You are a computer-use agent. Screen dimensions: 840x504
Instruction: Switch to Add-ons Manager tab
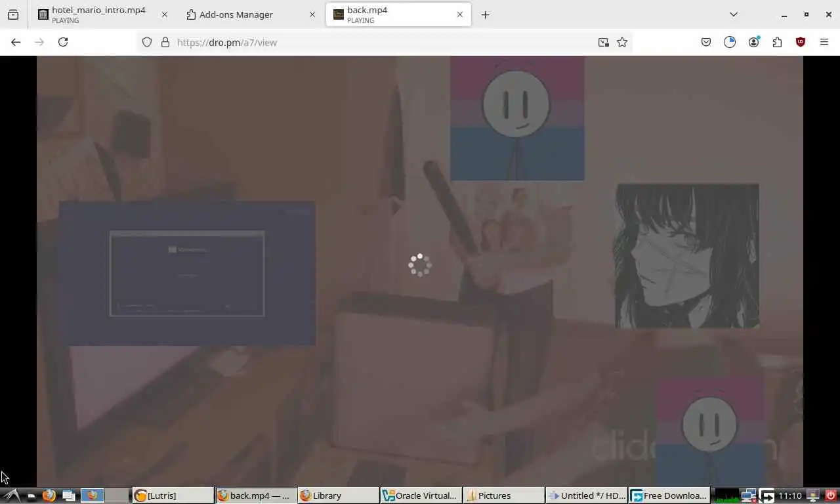tap(251, 14)
